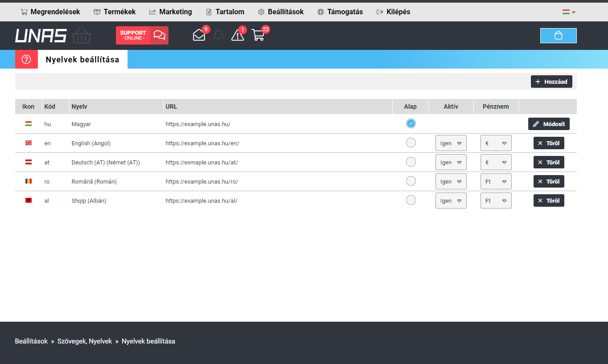The width and height of the screenshot is (608, 364).
Task: Open the envelope messages icon
Action: 199,35
